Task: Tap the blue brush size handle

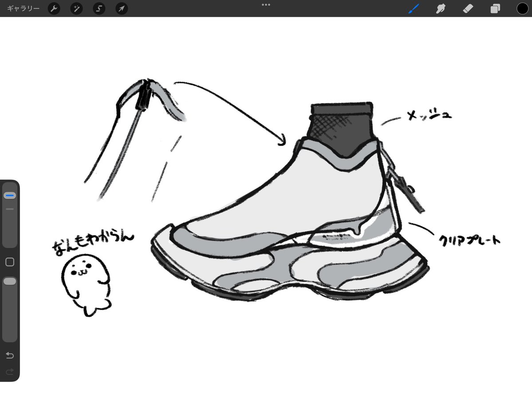Action: click(x=9, y=195)
